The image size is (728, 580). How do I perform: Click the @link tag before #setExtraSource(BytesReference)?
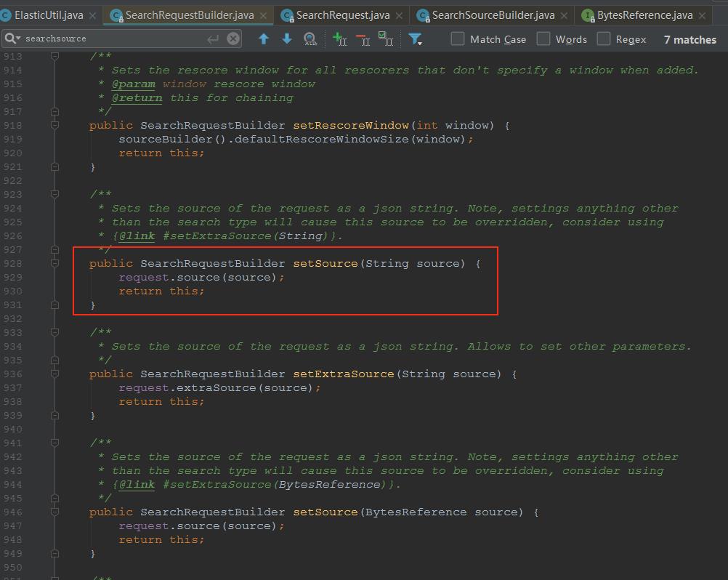coord(137,485)
